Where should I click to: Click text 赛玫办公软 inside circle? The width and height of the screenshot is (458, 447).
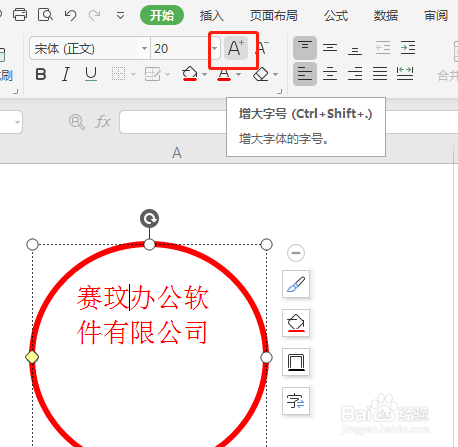tap(143, 297)
